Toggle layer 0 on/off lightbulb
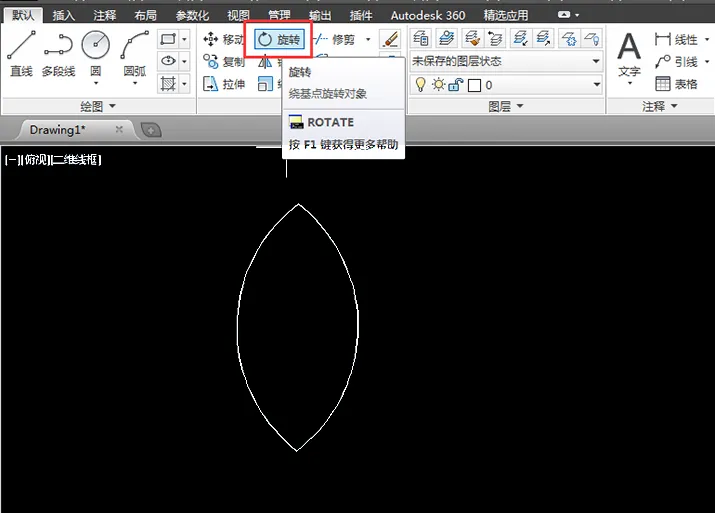The height and width of the screenshot is (513, 715). coord(420,84)
